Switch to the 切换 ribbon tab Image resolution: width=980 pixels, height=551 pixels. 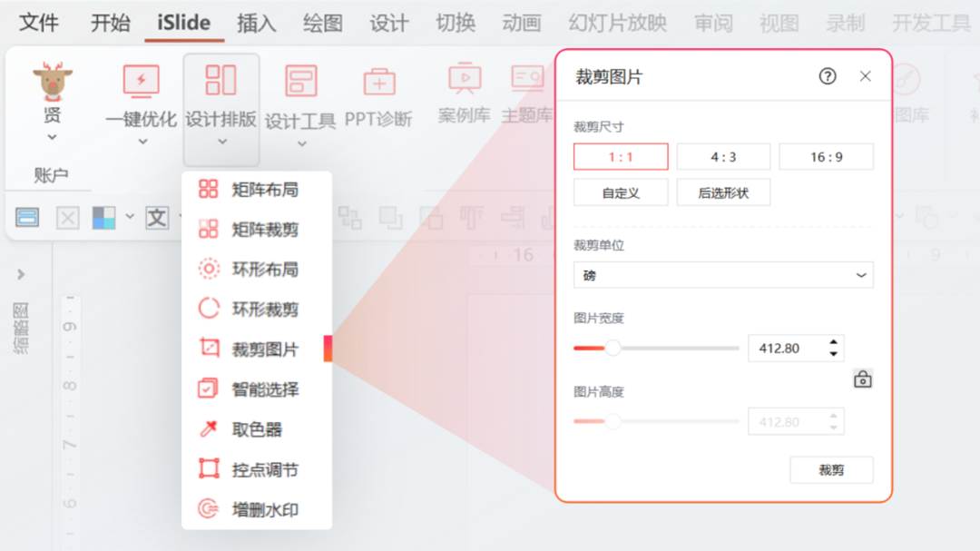[x=455, y=23]
